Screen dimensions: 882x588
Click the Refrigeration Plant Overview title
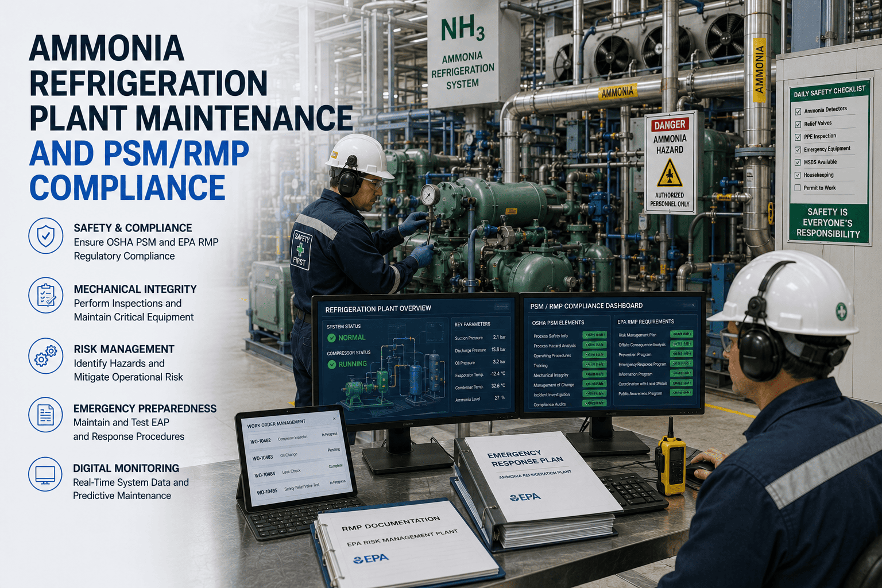pos(378,309)
